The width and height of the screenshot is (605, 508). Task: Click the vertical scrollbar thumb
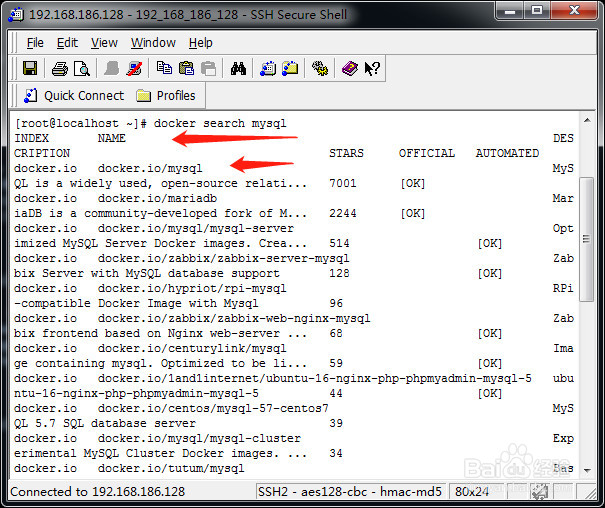click(x=587, y=239)
